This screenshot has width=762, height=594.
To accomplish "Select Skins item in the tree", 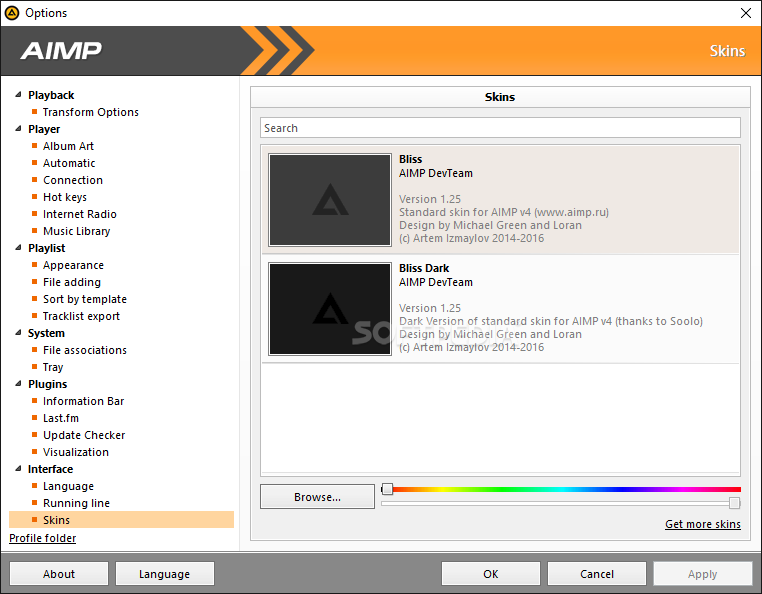I will point(121,520).
